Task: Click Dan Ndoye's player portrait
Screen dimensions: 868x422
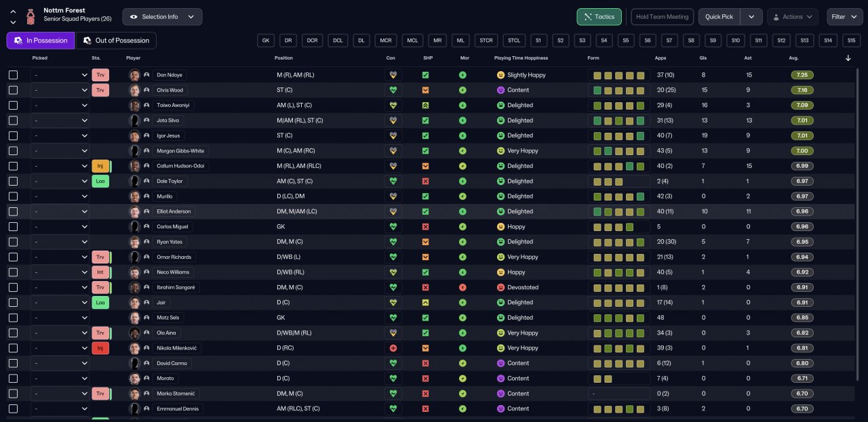Action: pyautogui.click(x=134, y=75)
